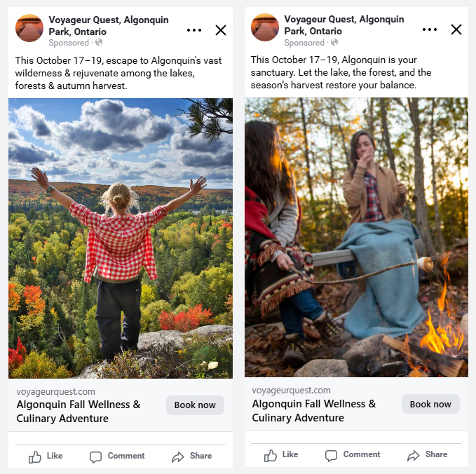Image resolution: width=476 pixels, height=474 pixels.
Task: Open photo of woman with raised arms
Action: tap(121, 238)
